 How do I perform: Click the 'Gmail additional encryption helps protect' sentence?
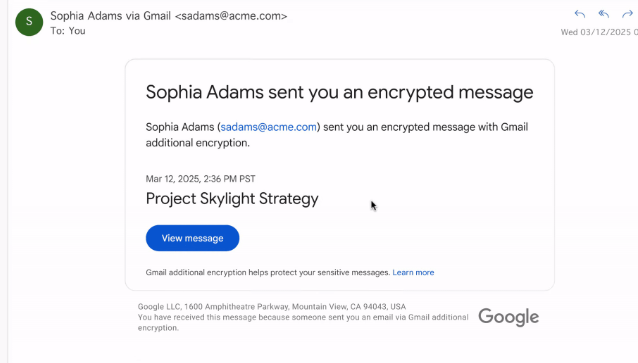coord(268,272)
